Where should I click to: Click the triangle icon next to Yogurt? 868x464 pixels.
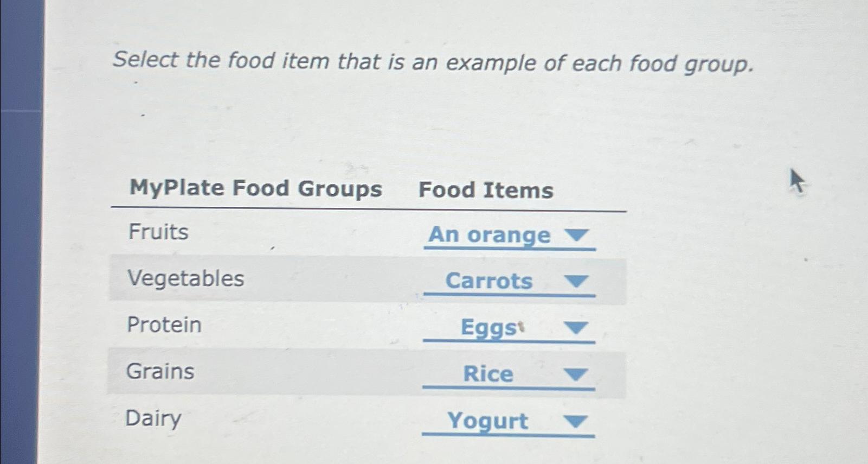(575, 421)
